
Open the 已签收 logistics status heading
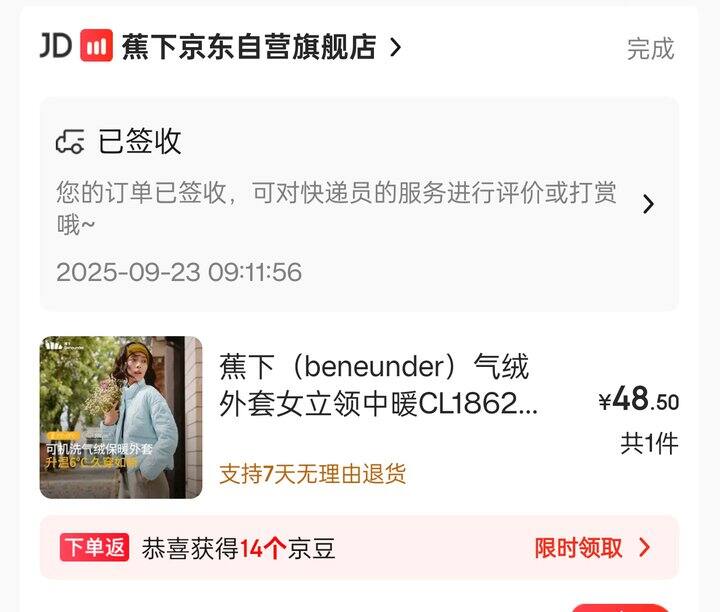click(x=140, y=141)
